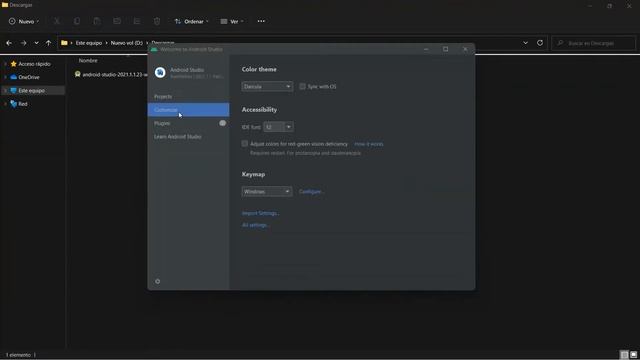Expand the address bar history dropdown
The image size is (640, 360).
click(x=525, y=43)
